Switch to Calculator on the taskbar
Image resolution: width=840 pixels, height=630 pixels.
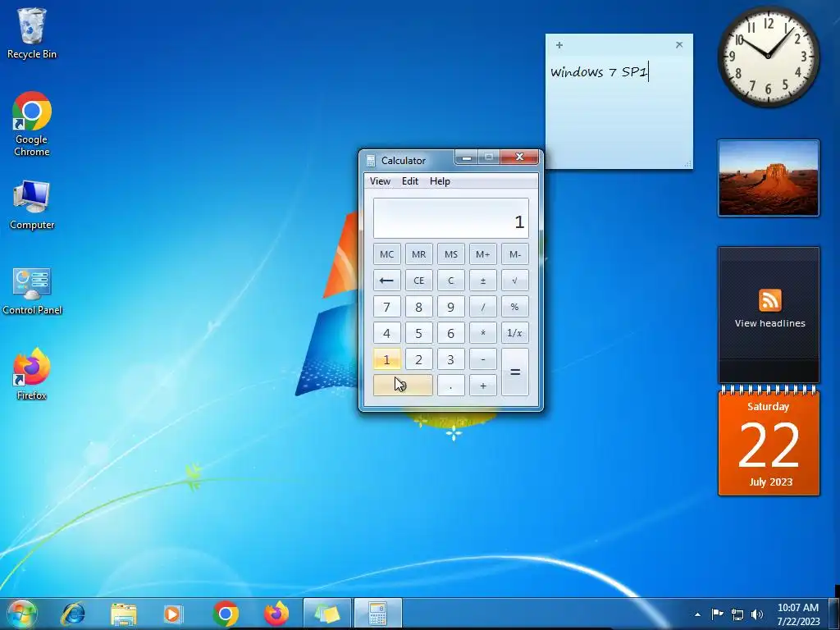pyautogui.click(x=377, y=614)
